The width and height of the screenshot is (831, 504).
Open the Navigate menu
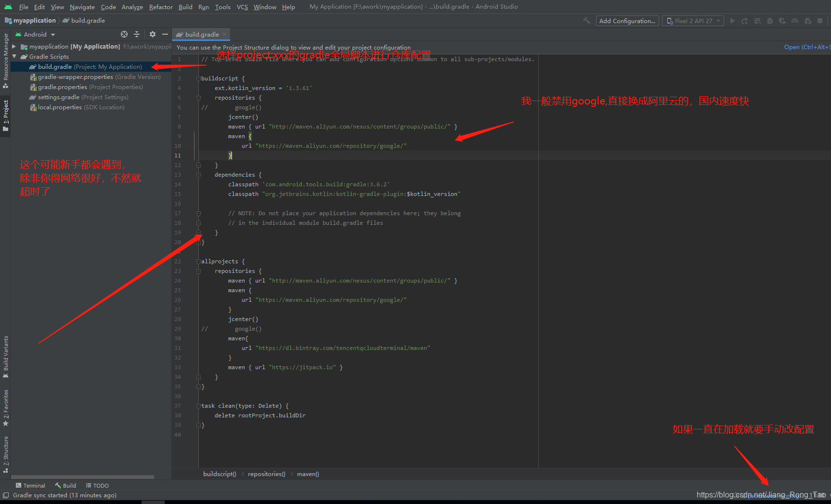pyautogui.click(x=82, y=7)
